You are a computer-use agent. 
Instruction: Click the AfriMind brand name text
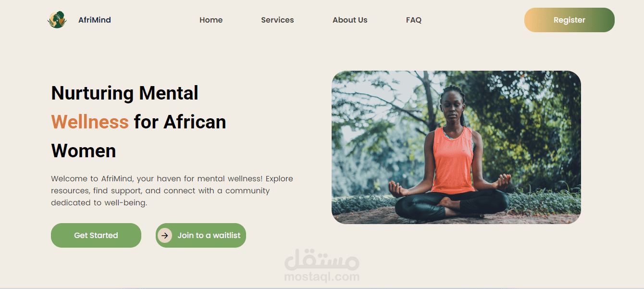(95, 20)
